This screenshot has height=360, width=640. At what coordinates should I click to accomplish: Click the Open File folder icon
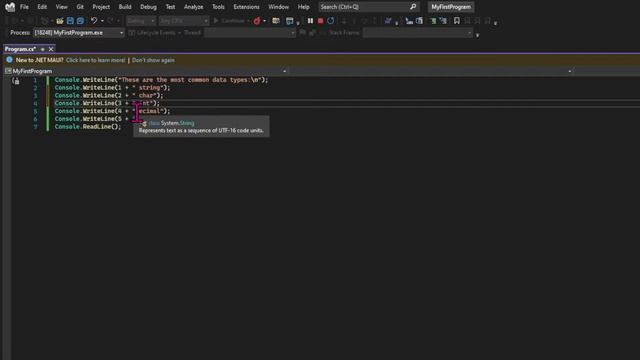point(60,21)
